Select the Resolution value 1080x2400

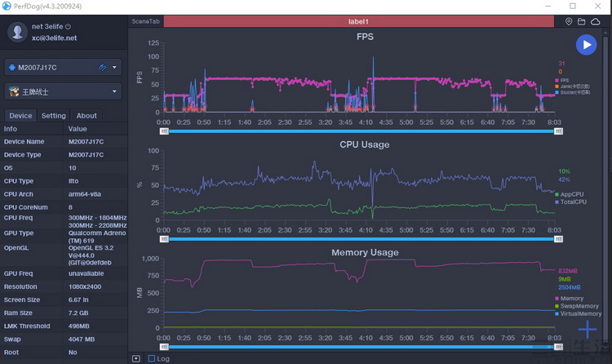85,286
